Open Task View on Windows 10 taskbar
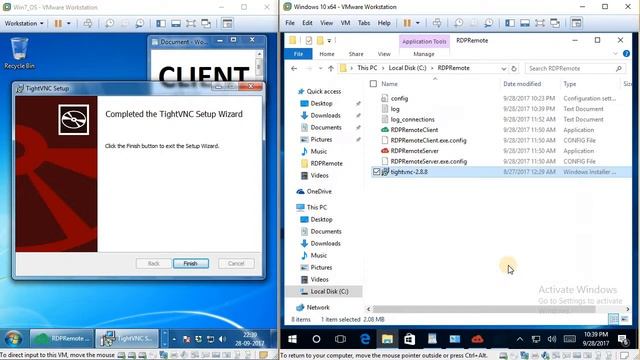Image resolution: width=640 pixels, height=360 pixels. point(340,339)
